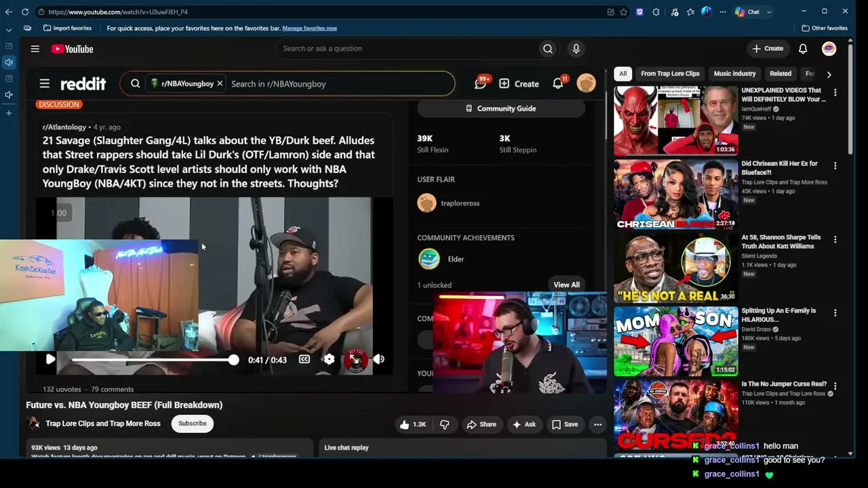Open the Shannon Sharpe video thumbnail
The width and height of the screenshot is (868, 488).
(x=675, y=268)
